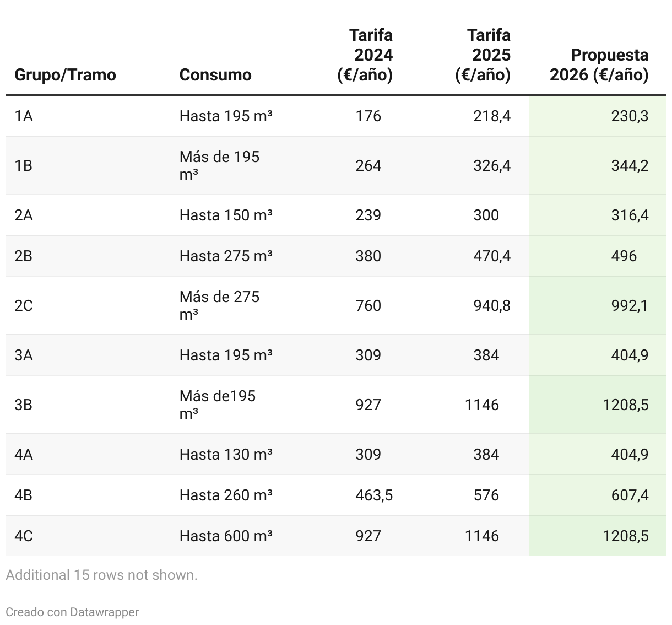The height and width of the screenshot is (625, 672).
Task: Select the 'Más de 275 m³' consumption cell
Action: click(x=219, y=305)
